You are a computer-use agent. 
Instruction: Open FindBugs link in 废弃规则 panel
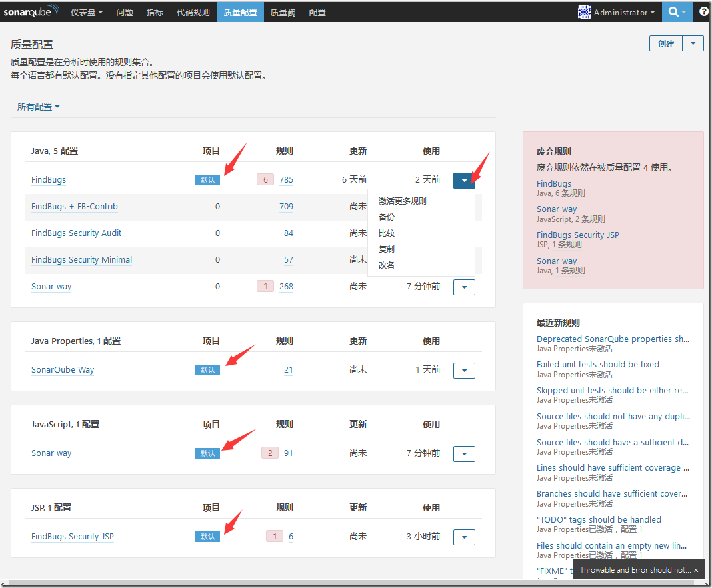554,184
